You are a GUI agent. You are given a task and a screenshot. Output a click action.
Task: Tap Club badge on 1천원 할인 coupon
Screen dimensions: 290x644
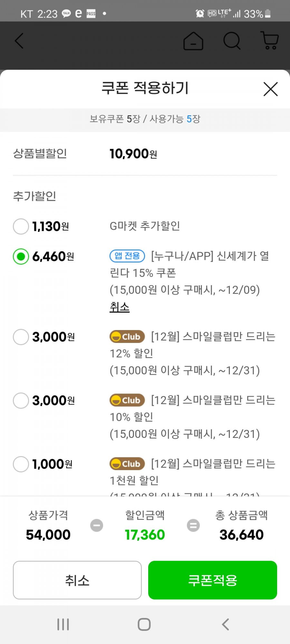[x=127, y=464]
